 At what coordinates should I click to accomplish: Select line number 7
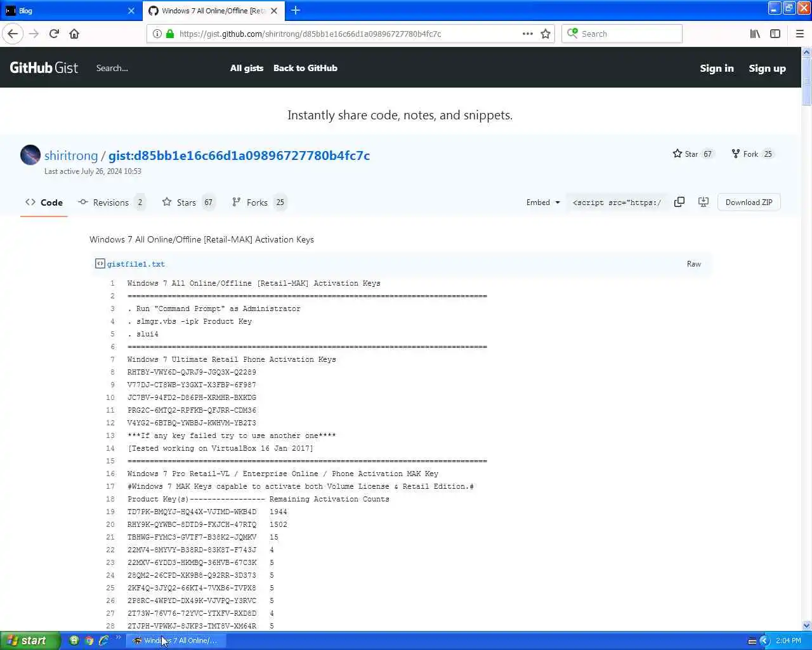tap(112, 359)
